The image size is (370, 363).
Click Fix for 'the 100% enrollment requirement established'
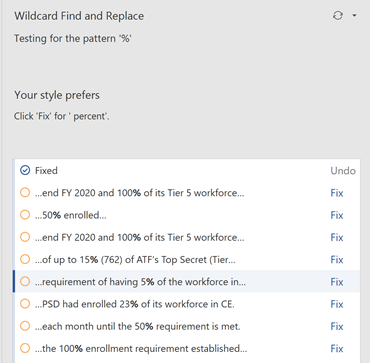coord(337,349)
